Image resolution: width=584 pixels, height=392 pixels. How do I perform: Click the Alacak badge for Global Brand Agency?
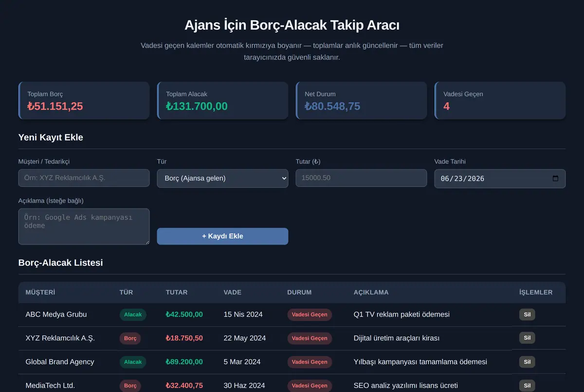(133, 362)
